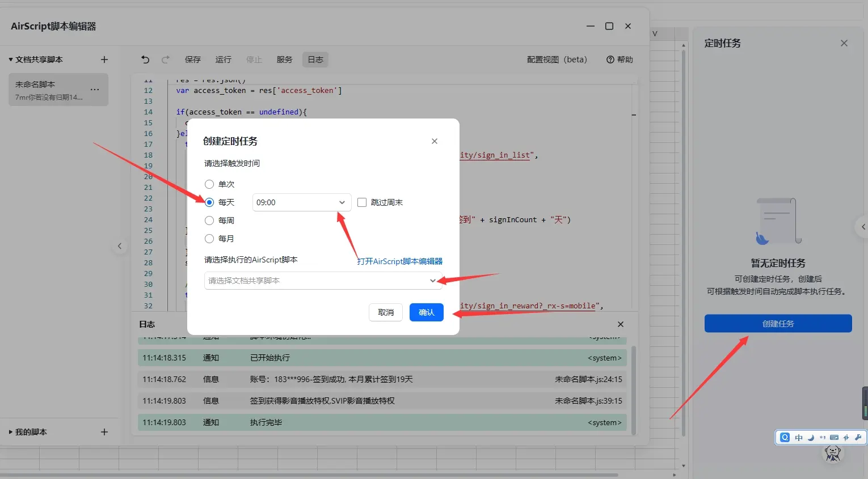Close the 定时任务 side panel
Screen dimensions: 868x479
(844, 43)
